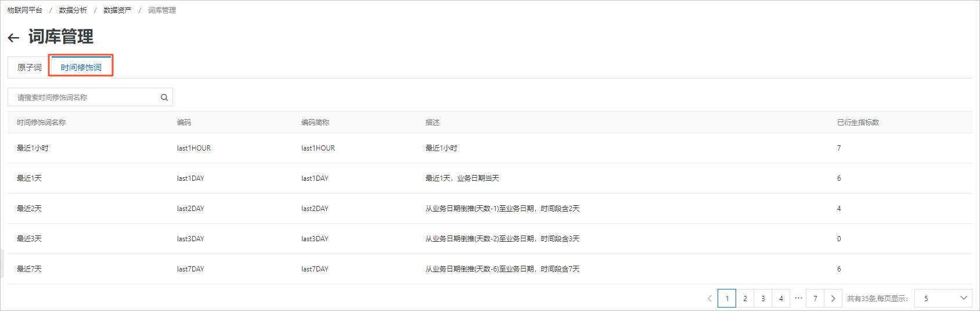Click the last7DAY 编码简称 cell
Screen dimensions: 980x311
315,269
